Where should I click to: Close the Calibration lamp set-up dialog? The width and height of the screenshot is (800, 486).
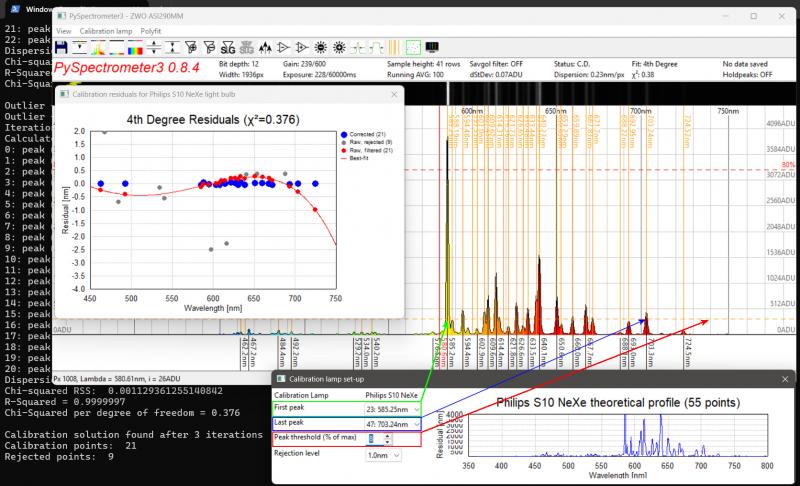pos(783,379)
